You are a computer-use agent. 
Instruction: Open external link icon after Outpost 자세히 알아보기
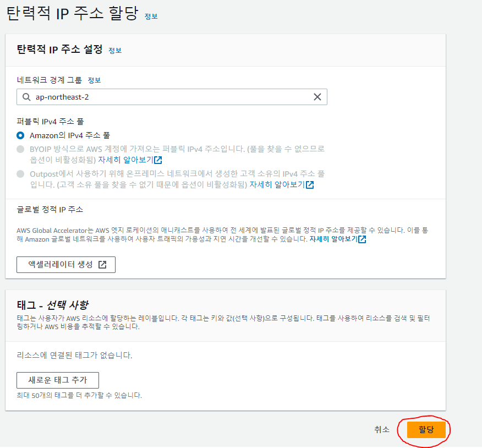(310, 185)
